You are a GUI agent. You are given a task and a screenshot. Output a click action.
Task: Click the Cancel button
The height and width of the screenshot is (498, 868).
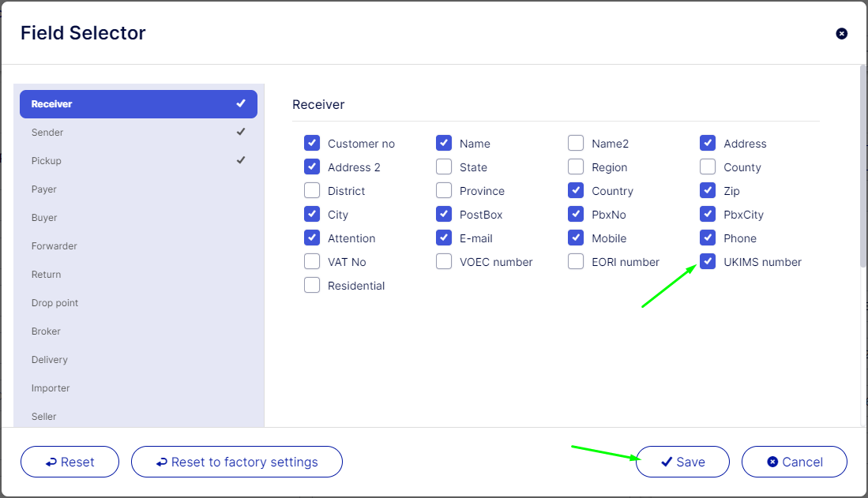pyautogui.click(x=794, y=462)
